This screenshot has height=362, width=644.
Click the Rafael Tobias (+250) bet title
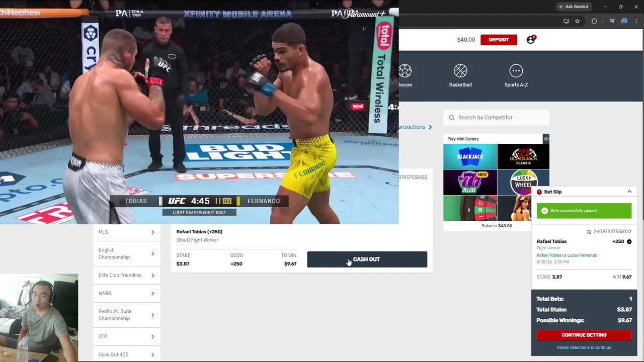199,232
